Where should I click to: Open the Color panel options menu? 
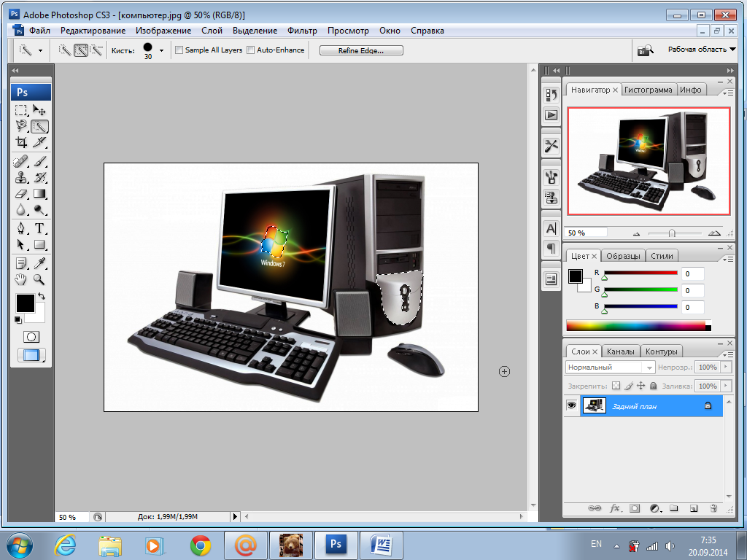pos(728,259)
